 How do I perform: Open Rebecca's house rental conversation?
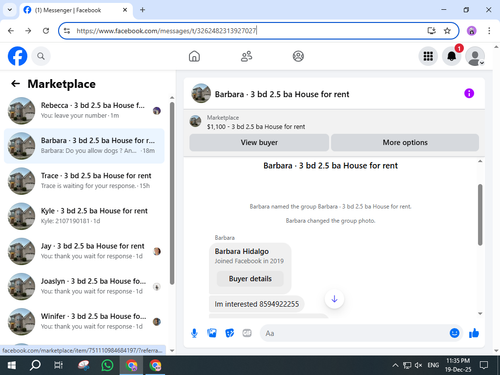[84, 111]
